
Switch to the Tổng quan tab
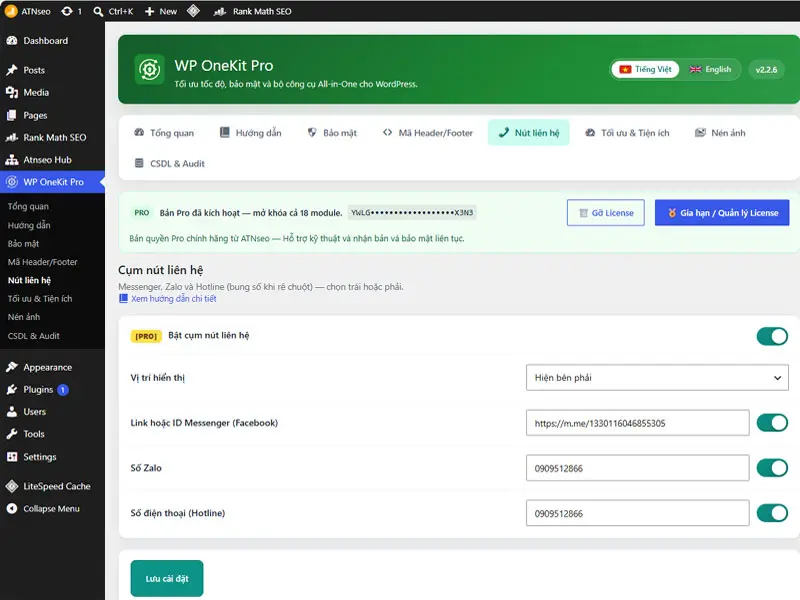[164, 133]
